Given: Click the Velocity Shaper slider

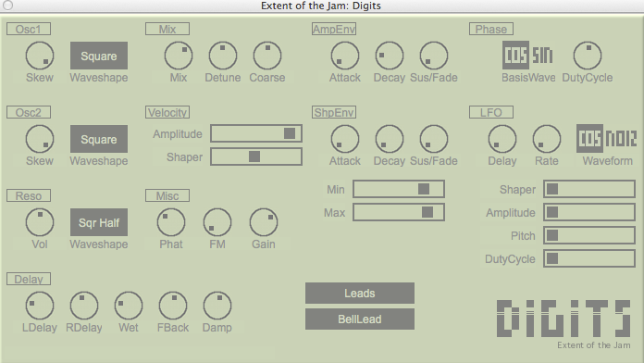Looking at the screenshot, I should tap(256, 156).
